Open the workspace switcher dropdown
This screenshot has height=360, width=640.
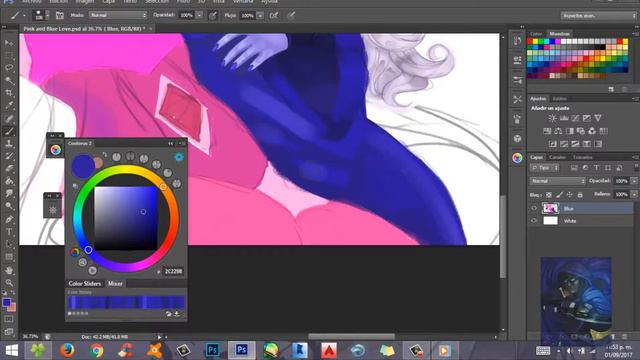598,16
